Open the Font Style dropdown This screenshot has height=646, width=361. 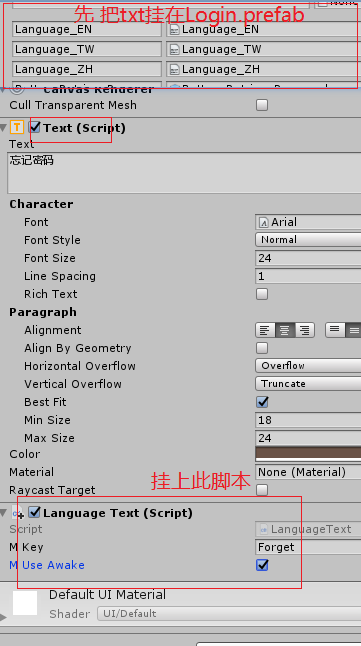308,240
